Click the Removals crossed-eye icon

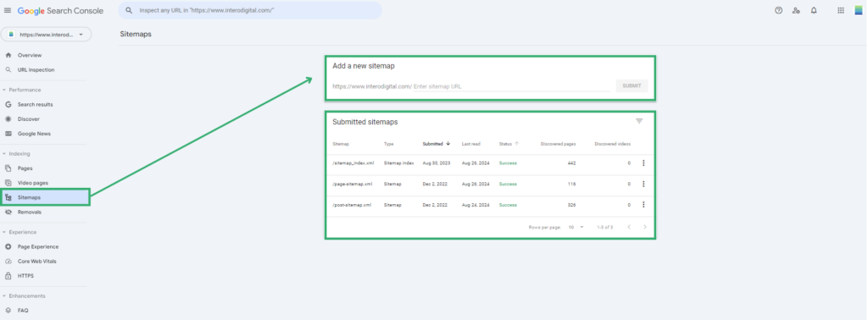coord(8,212)
